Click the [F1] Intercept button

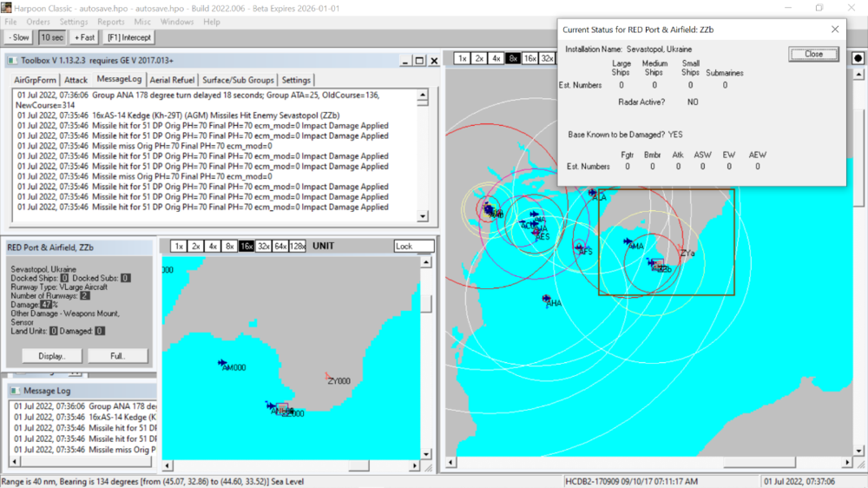(129, 37)
